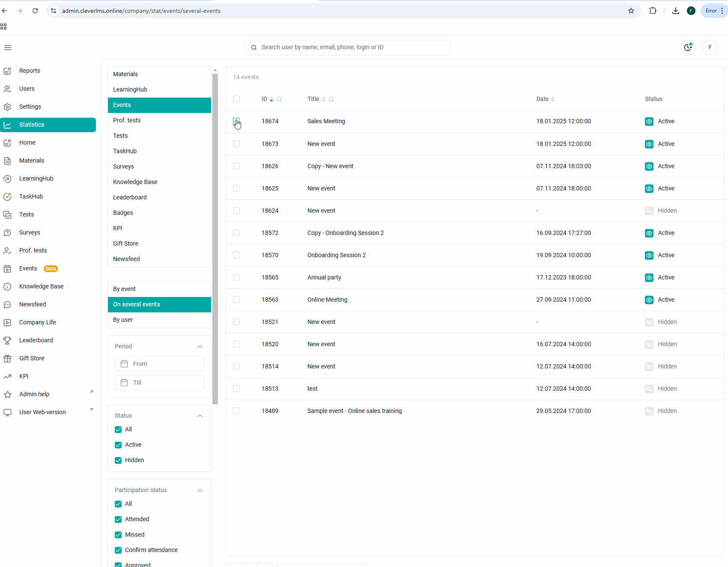This screenshot has width=728, height=567.
Task: Click the Gift Store sidebar icon
Action: coord(7,359)
